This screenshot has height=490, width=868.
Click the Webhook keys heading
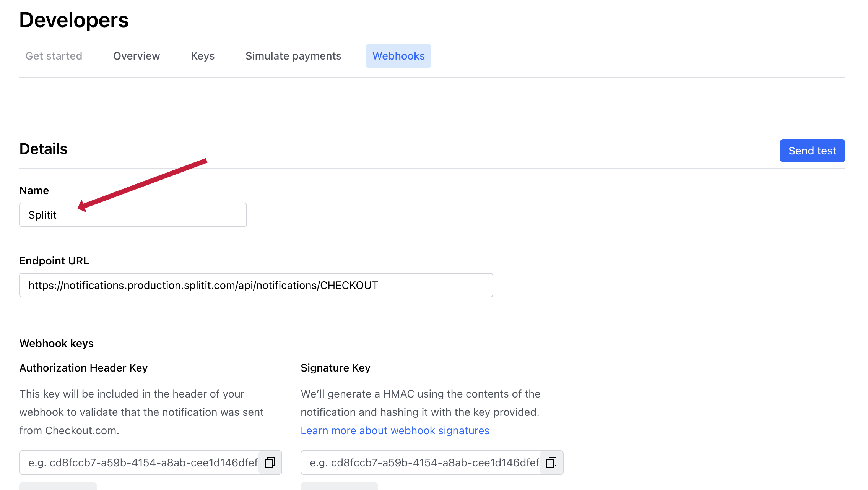point(57,343)
